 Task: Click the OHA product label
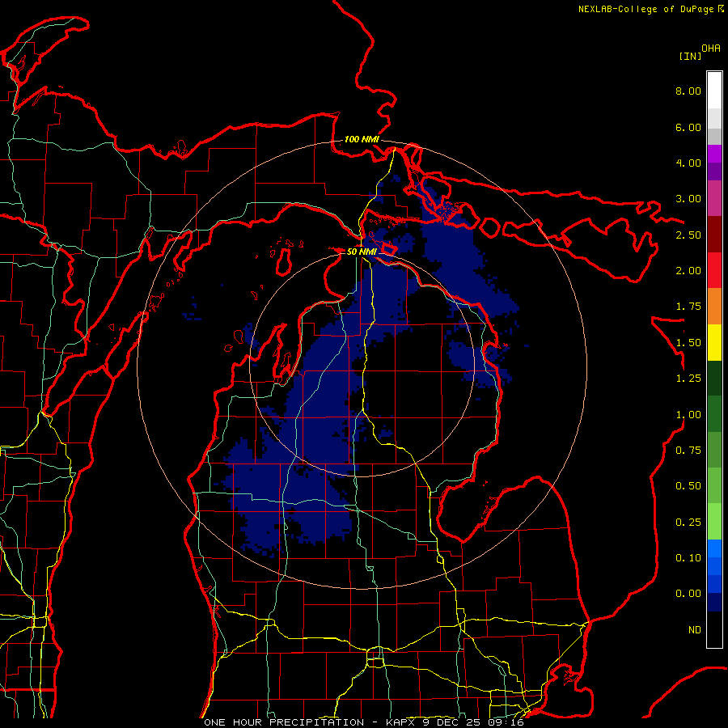point(711,49)
